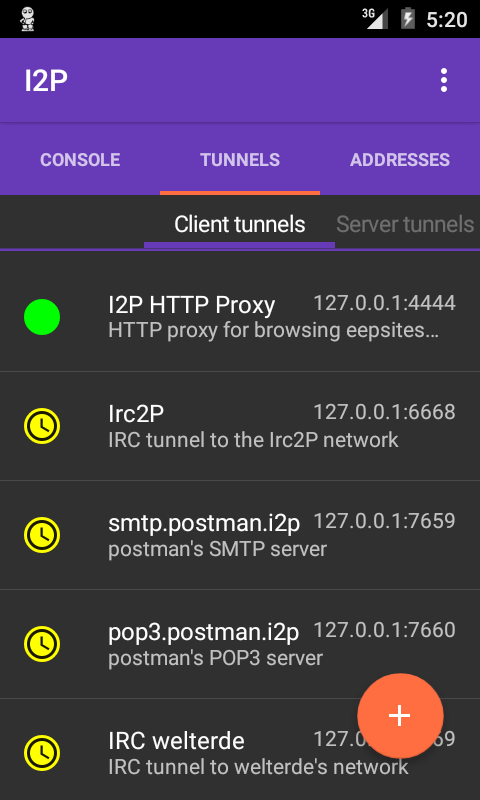Open the smtp.postman.i2p tunnel
This screenshot has width=480, height=800.
[x=240, y=535]
